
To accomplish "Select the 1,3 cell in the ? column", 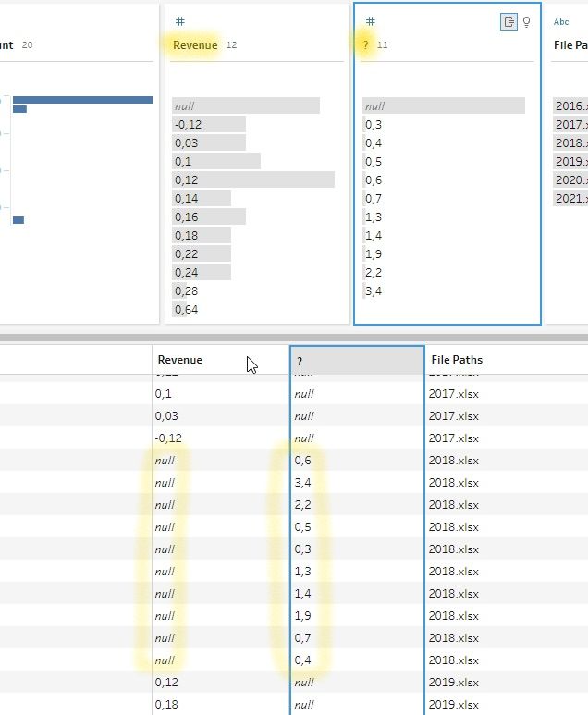I will click(x=358, y=572).
